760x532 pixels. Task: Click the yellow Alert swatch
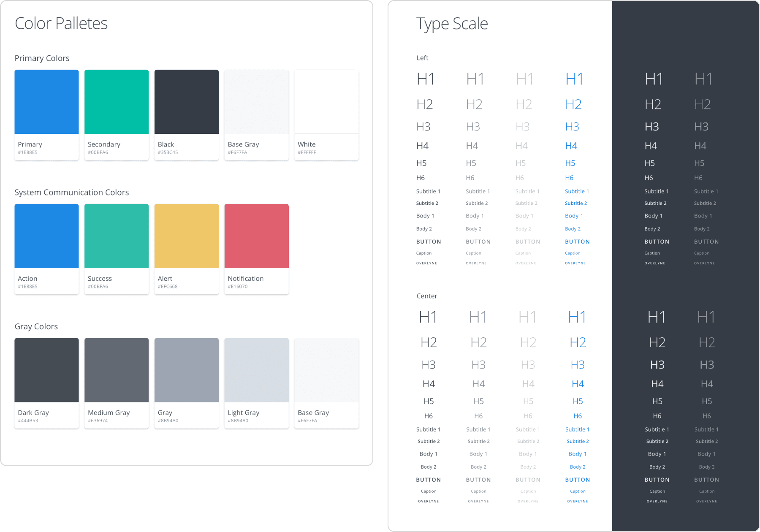[187, 236]
